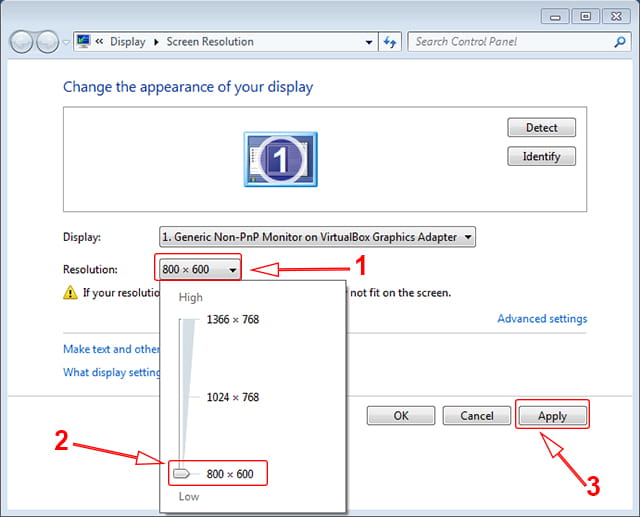
Task: Open Make text and other items link
Action: 111,349
